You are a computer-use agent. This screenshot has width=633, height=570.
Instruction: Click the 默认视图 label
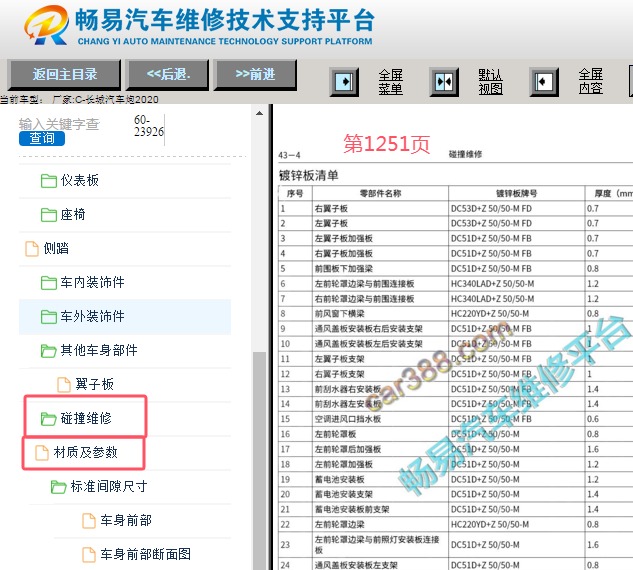[490, 82]
